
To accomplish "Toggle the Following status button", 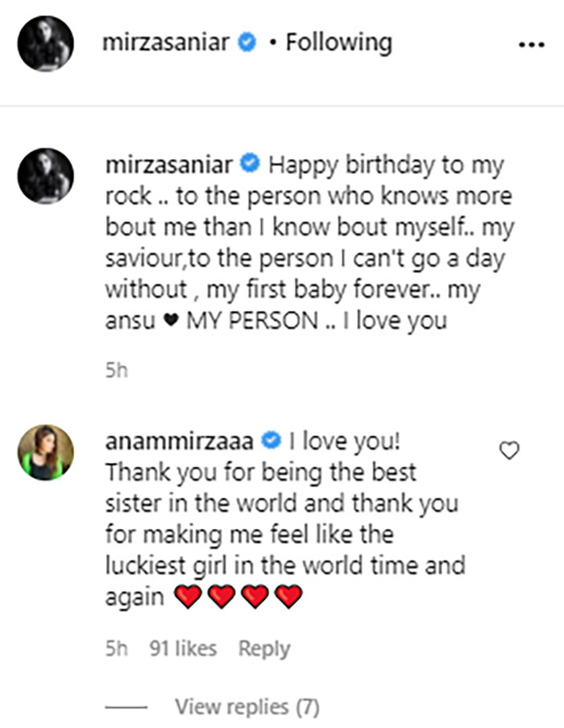I will (x=338, y=42).
